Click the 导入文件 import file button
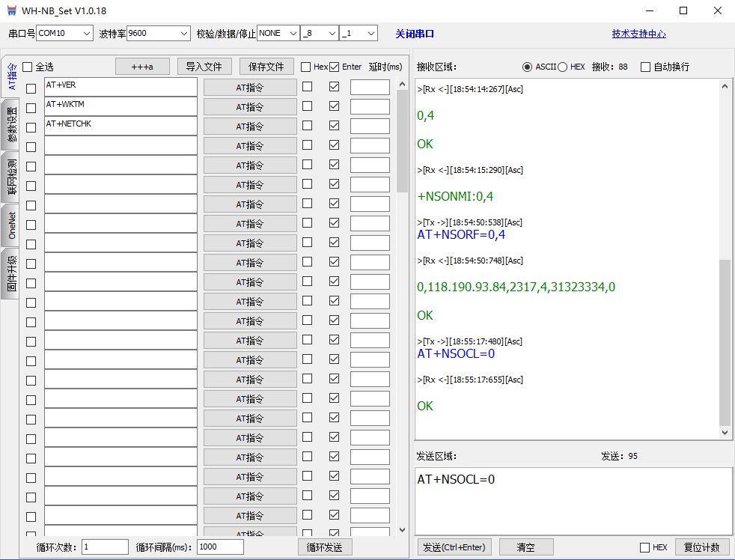The image size is (735, 560). (204, 67)
